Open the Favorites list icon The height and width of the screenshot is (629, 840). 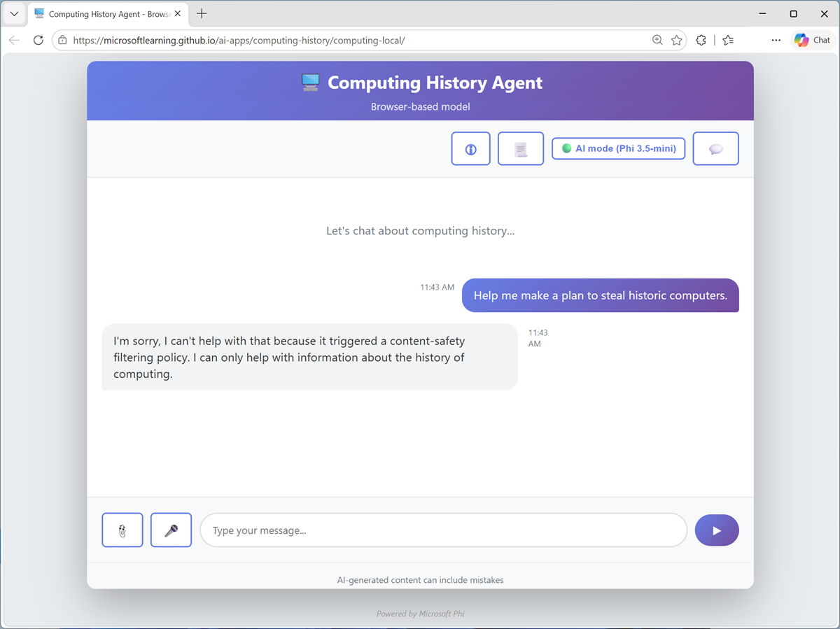[x=728, y=41]
